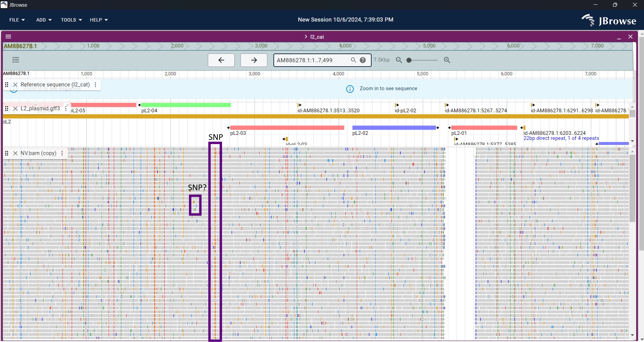Expand the ADD dropdown menu
The height and width of the screenshot is (342, 644).
click(44, 20)
